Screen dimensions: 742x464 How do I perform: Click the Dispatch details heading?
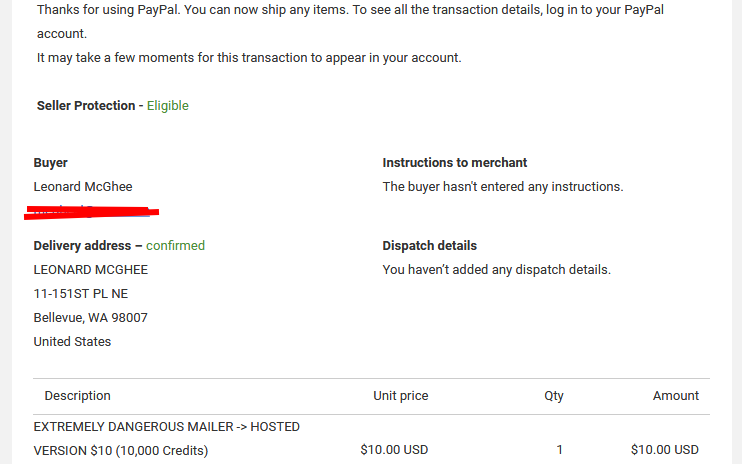[429, 245]
